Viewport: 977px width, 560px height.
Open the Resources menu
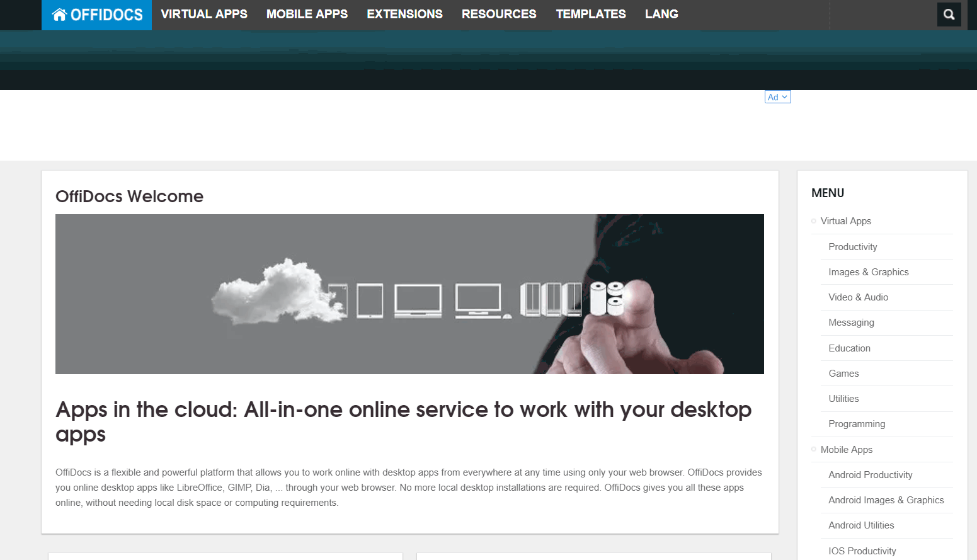click(x=499, y=14)
